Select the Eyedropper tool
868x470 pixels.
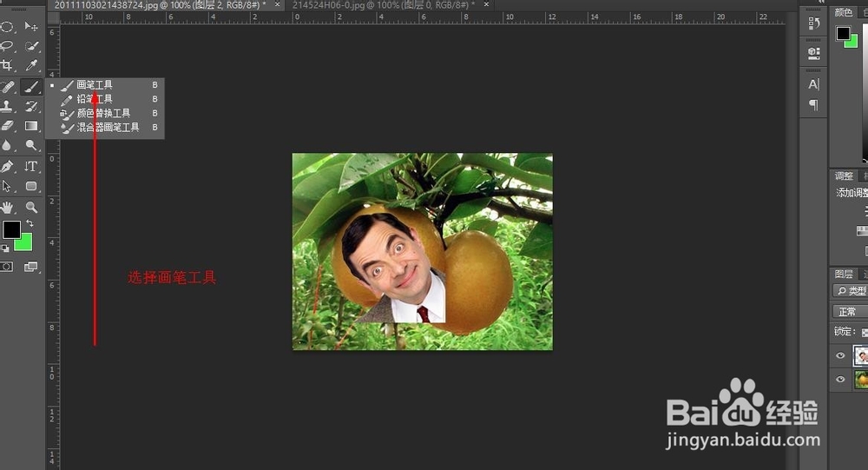point(31,65)
